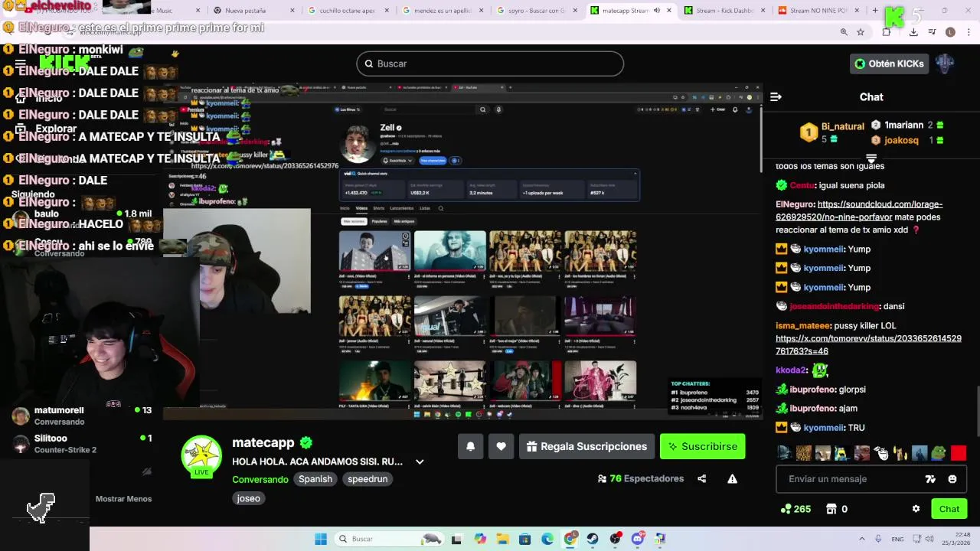This screenshot has height=551, width=980.
Task: Select the Pepe frog quick emote
Action: [939, 453]
